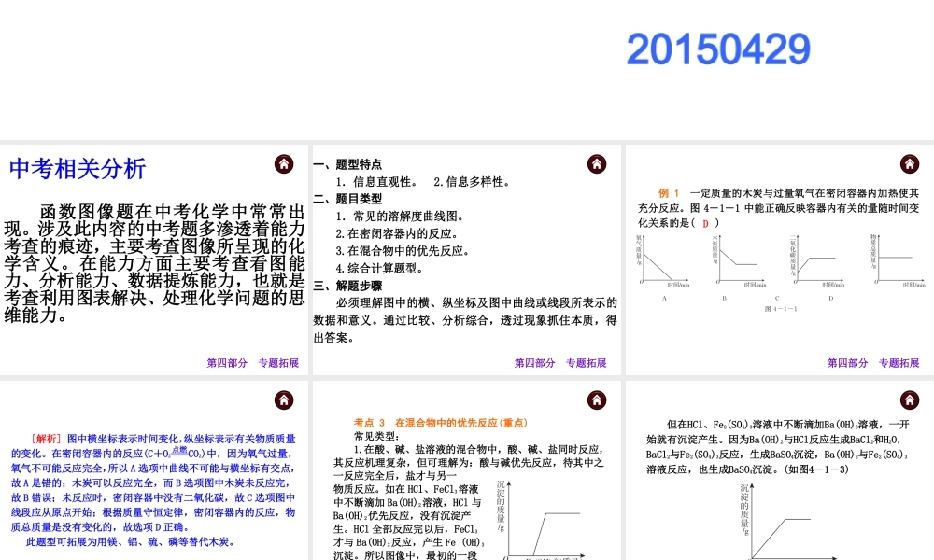Select the 中考相关分析 heading
The width and height of the screenshot is (934, 560).
[x=78, y=168]
